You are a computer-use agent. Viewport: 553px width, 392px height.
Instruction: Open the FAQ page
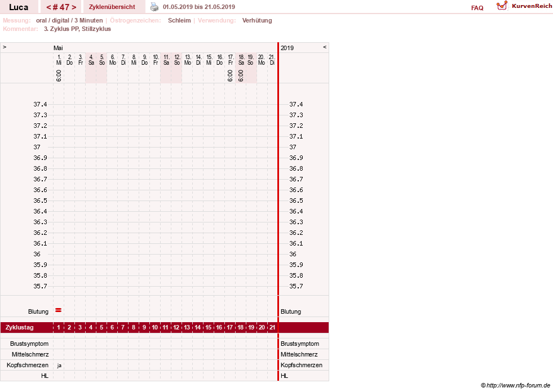pyautogui.click(x=477, y=8)
